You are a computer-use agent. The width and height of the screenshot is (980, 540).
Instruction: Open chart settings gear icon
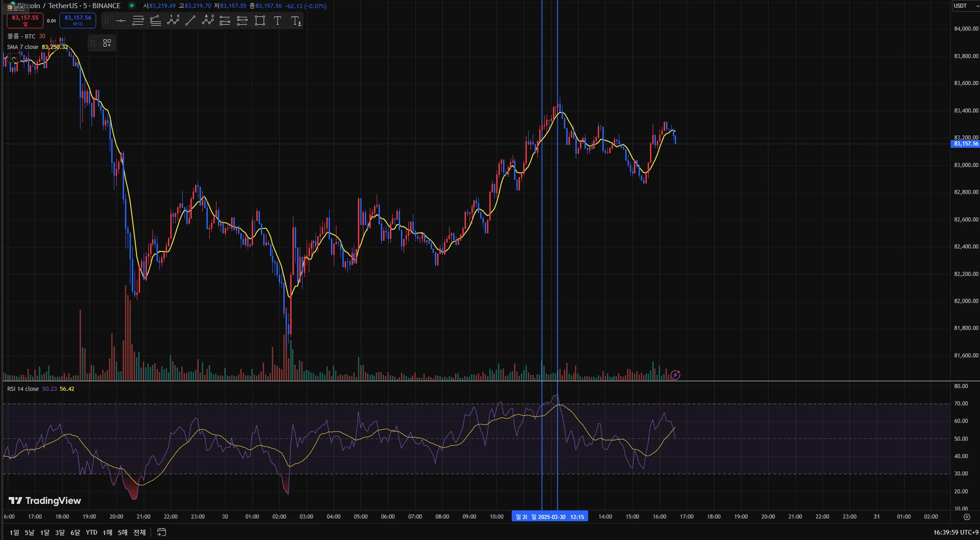967,517
